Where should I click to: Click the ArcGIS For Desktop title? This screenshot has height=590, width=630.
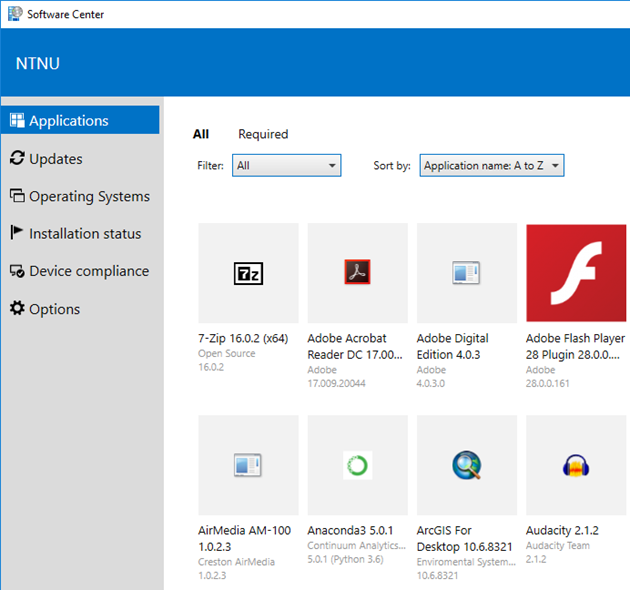tap(464, 539)
